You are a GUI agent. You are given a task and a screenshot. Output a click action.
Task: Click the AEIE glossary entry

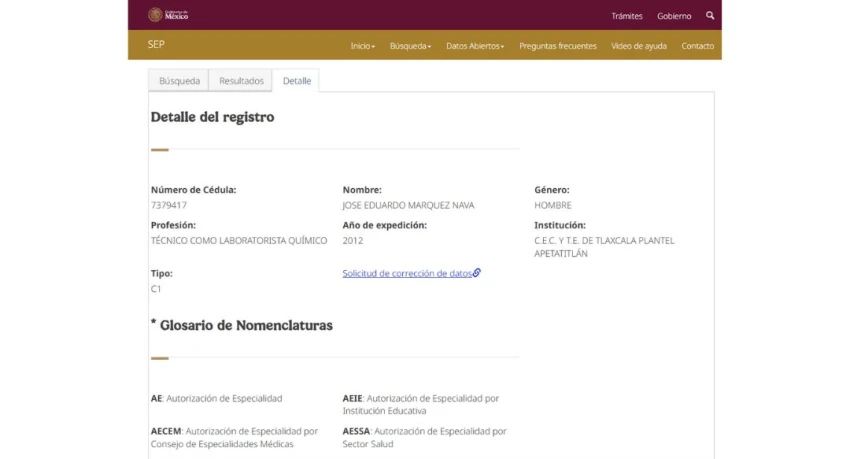(x=421, y=405)
